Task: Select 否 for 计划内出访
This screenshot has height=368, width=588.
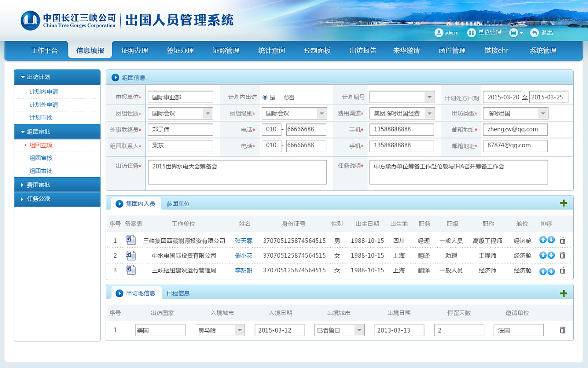Action: click(x=286, y=97)
